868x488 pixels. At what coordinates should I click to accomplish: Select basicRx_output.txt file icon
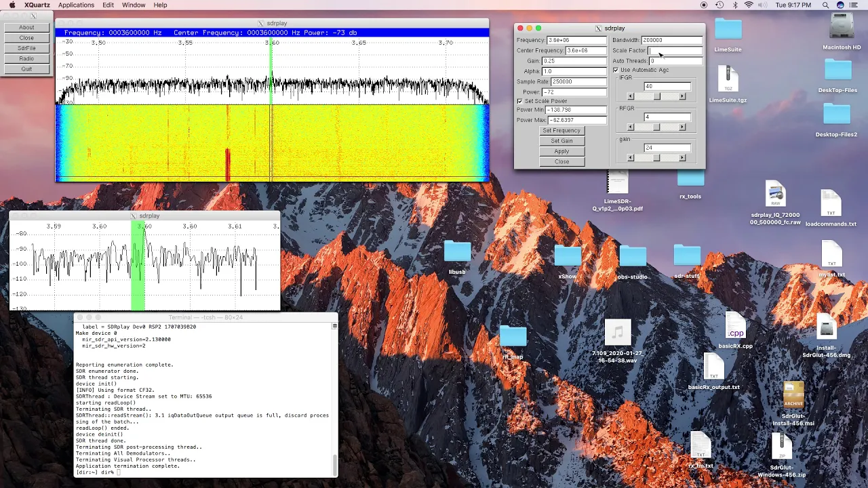(713, 367)
